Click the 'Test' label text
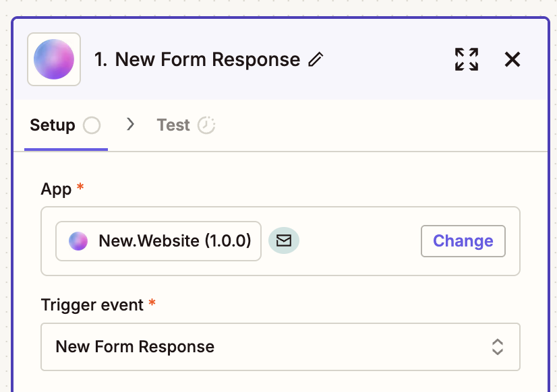This screenshot has height=392, width=557. point(173,125)
